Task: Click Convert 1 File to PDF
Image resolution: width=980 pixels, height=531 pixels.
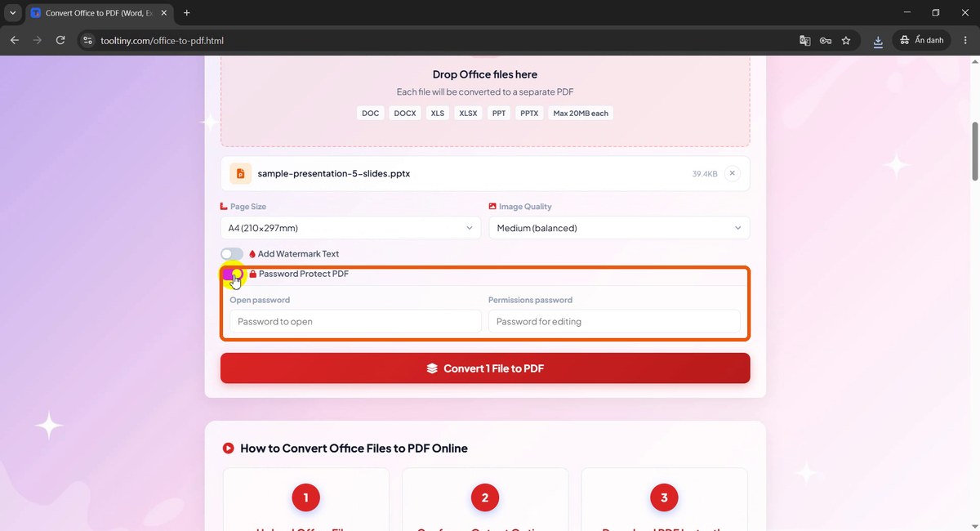Action: coord(485,368)
